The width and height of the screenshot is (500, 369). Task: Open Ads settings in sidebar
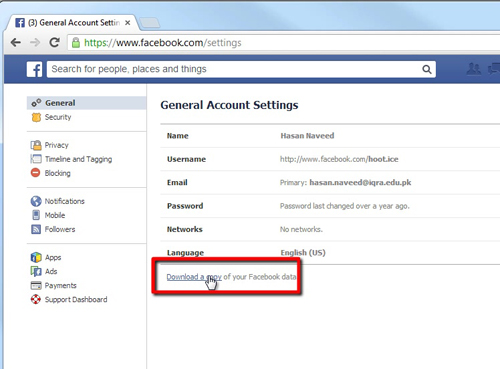click(51, 271)
